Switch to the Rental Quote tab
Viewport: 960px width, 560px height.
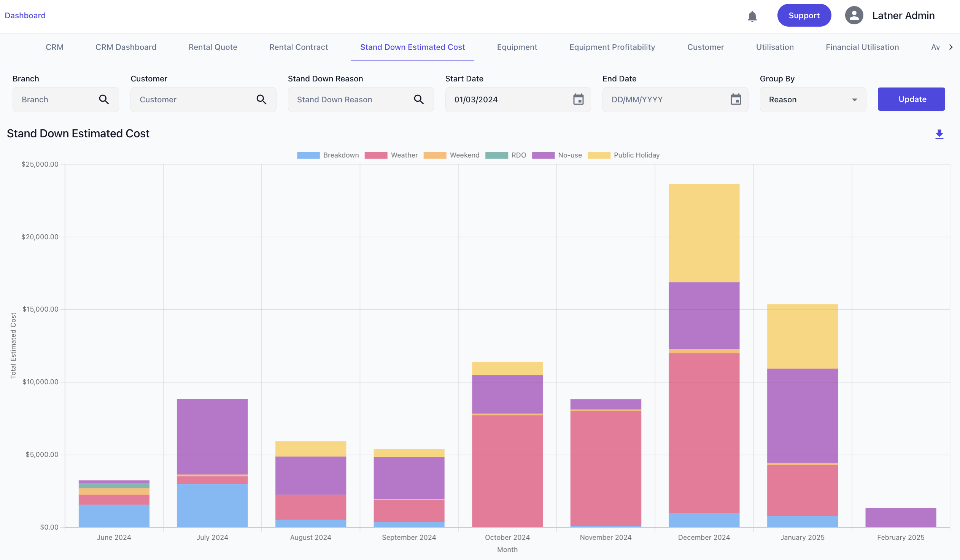click(213, 47)
